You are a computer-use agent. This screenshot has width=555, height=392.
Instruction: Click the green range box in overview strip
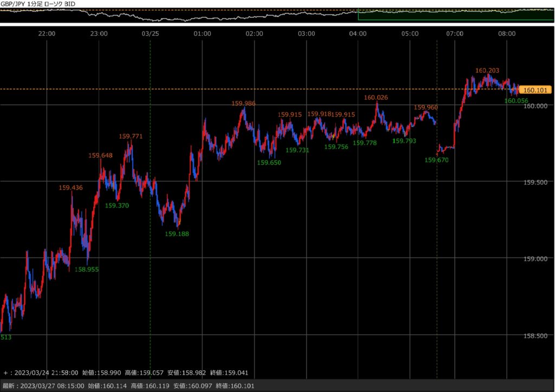455,15
